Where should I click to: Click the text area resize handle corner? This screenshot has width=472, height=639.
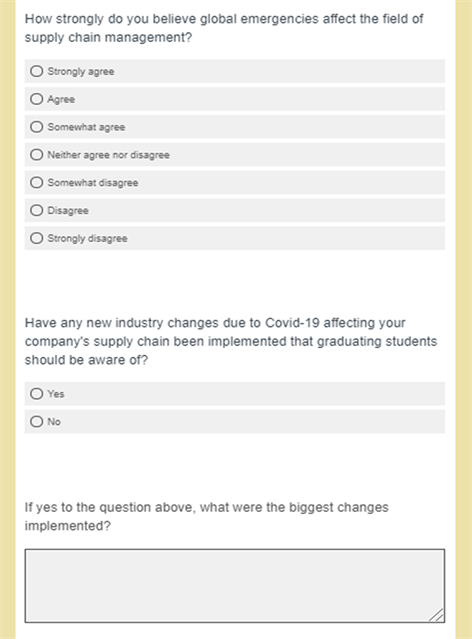(437, 615)
